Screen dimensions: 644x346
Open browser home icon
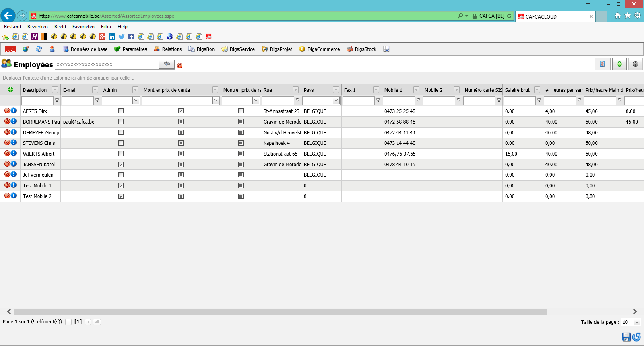(618, 16)
